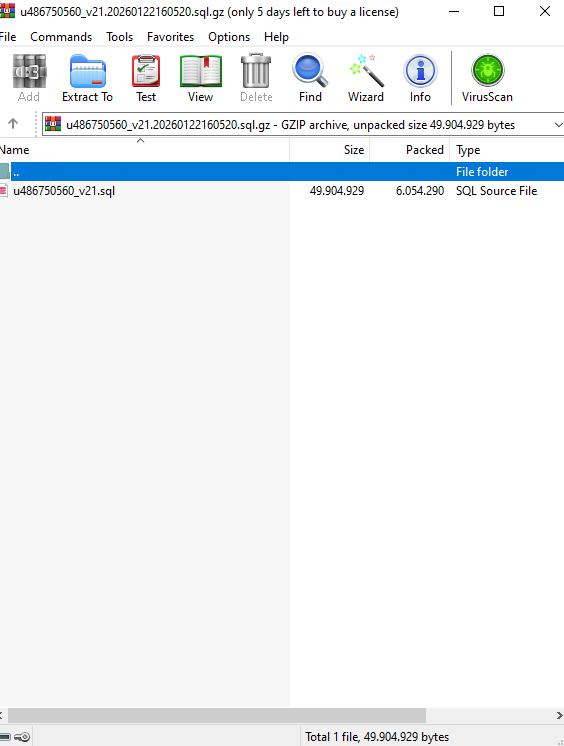Click the File folder type cell

[x=482, y=172]
